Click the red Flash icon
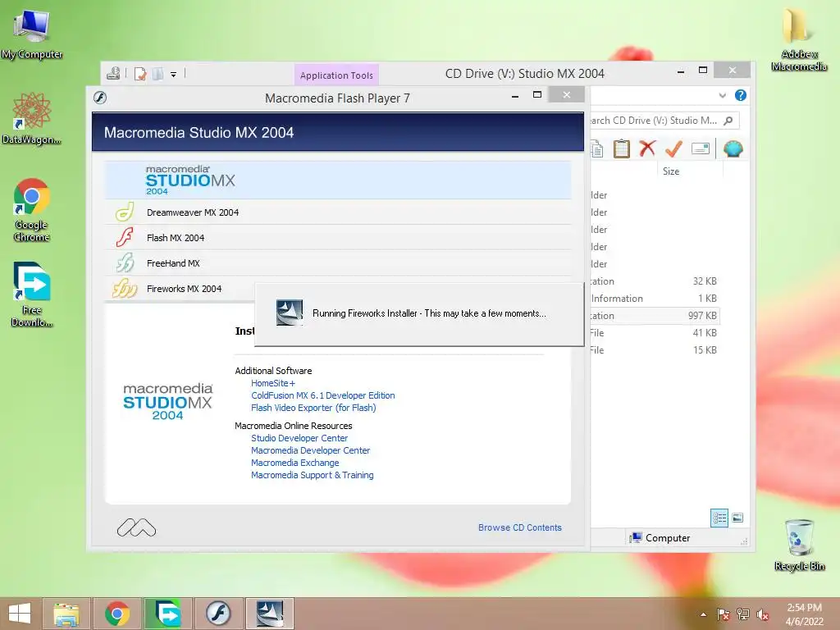Viewport: 840px width, 630px height. [x=125, y=237]
